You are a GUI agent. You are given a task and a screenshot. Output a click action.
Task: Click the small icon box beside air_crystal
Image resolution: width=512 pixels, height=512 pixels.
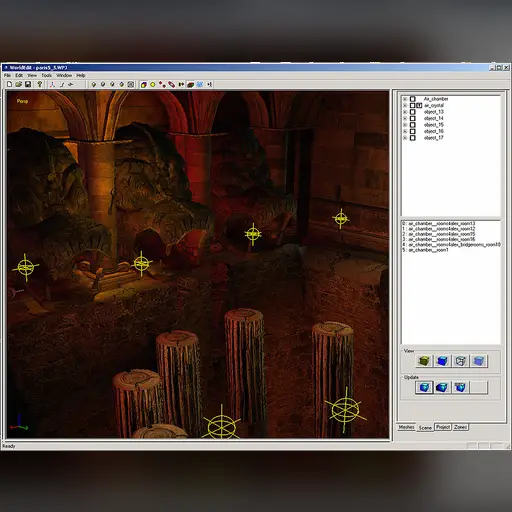419,105
